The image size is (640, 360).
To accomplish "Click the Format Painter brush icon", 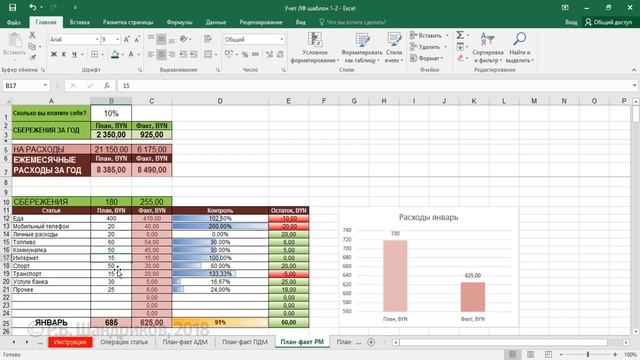I will click(32, 57).
